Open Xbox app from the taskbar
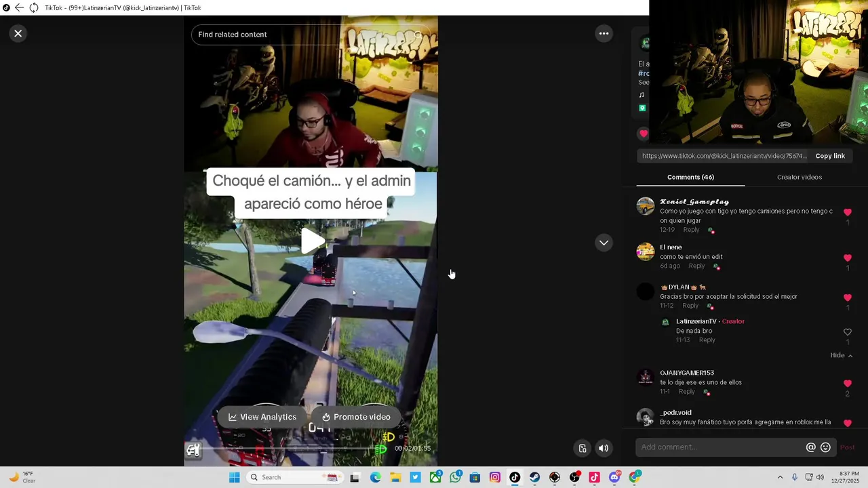 435,477
